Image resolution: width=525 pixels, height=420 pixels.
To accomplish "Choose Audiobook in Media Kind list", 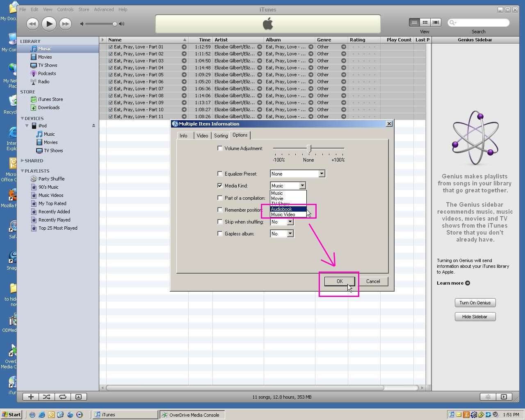I will point(288,209).
